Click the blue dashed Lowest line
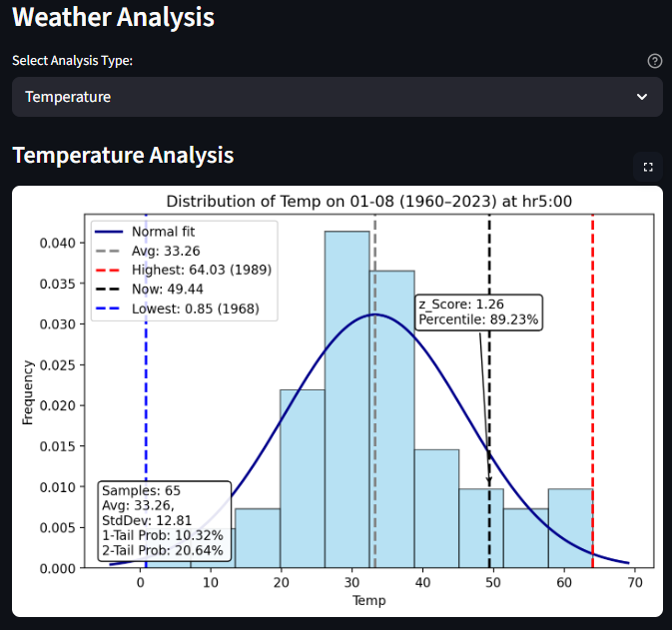The image size is (672, 630). point(146,399)
